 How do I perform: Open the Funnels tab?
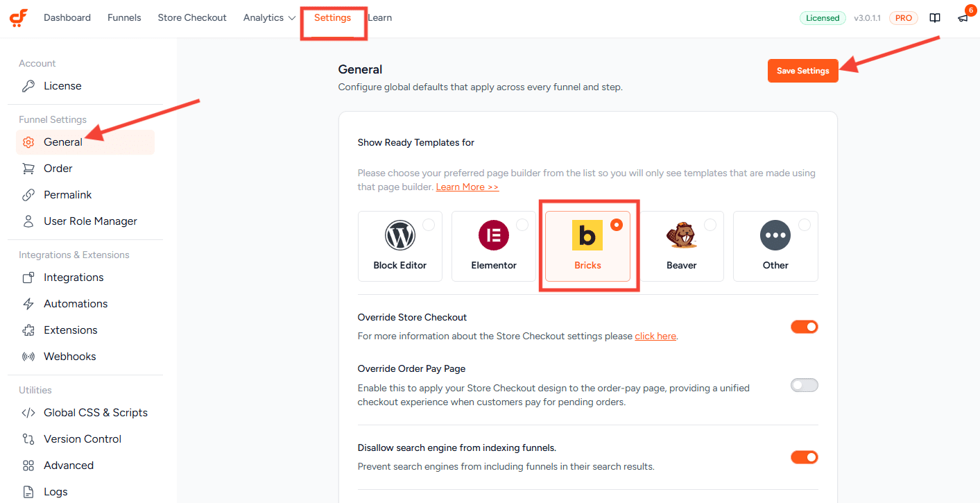[124, 18]
